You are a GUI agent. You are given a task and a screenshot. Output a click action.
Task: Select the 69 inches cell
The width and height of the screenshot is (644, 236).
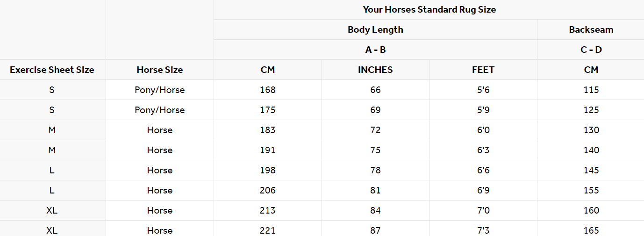[x=375, y=110]
